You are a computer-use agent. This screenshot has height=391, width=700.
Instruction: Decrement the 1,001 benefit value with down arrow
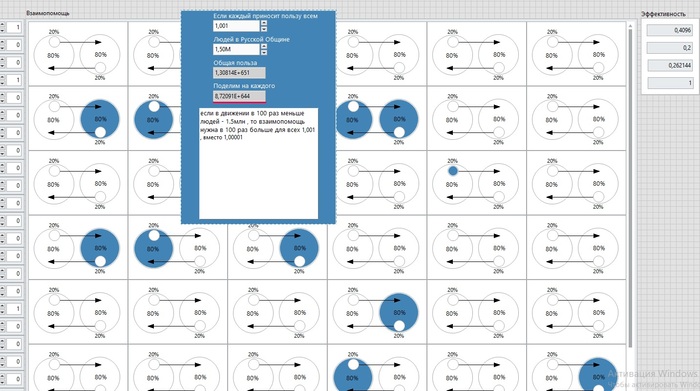point(264,29)
